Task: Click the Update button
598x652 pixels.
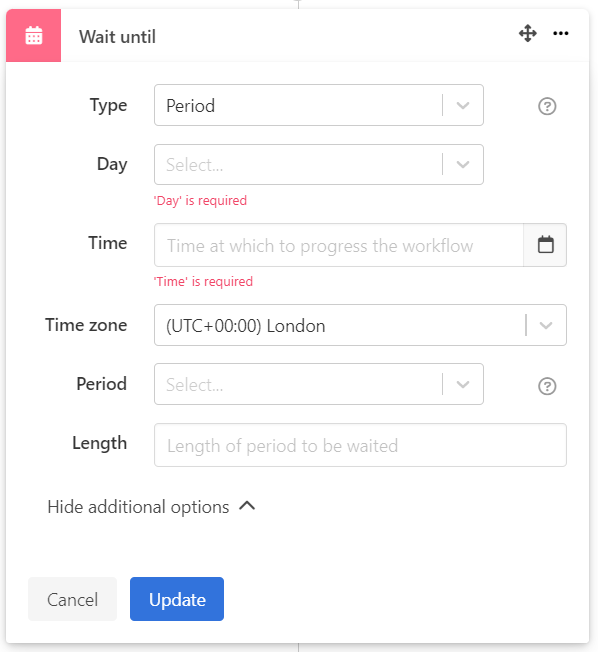Action: (177, 599)
